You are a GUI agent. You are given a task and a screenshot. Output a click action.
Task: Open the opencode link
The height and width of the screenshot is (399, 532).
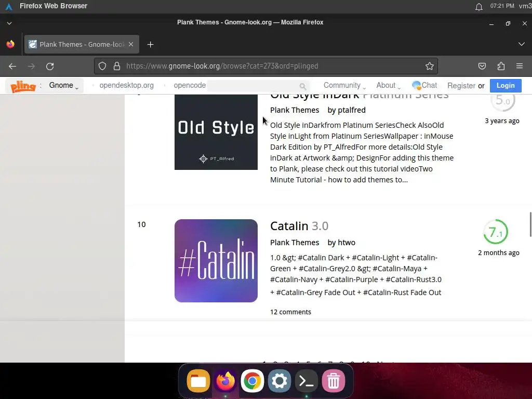pyautogui.click(x=190, y=86)
